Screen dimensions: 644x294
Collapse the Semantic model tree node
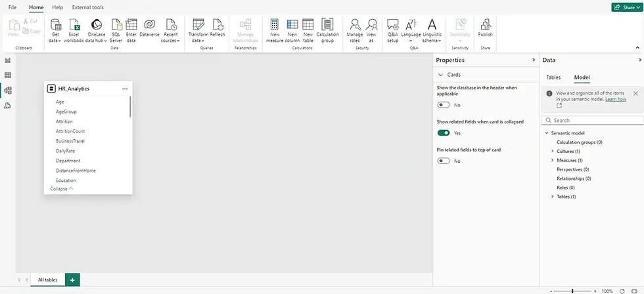tap(547, 133)
